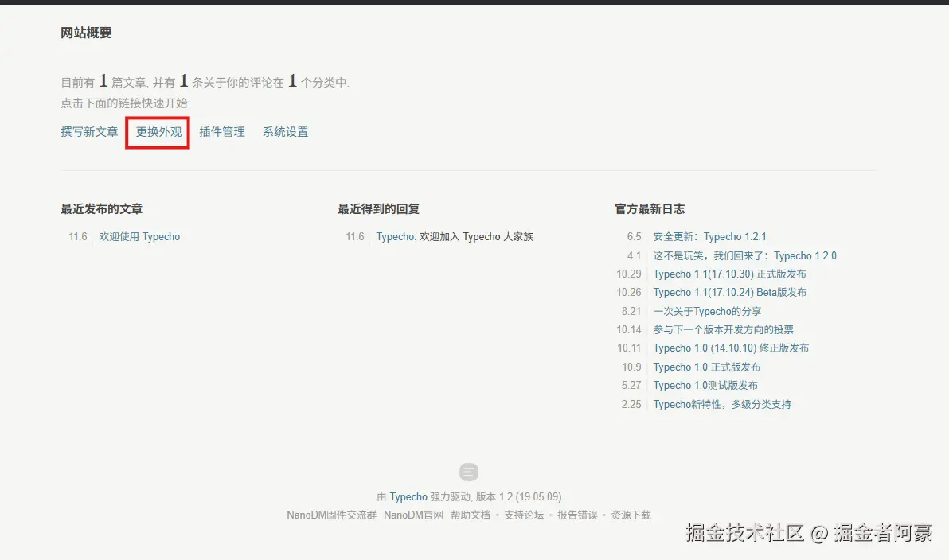Open 一次关于Typecho的分享 log entry
Screen dimensions: 949x560
pos(707,311)
